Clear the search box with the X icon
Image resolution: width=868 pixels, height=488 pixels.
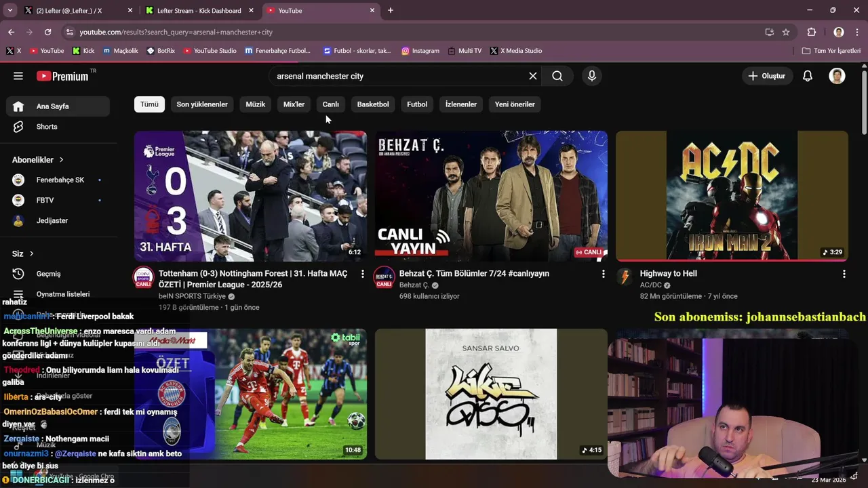coord(533,76)
